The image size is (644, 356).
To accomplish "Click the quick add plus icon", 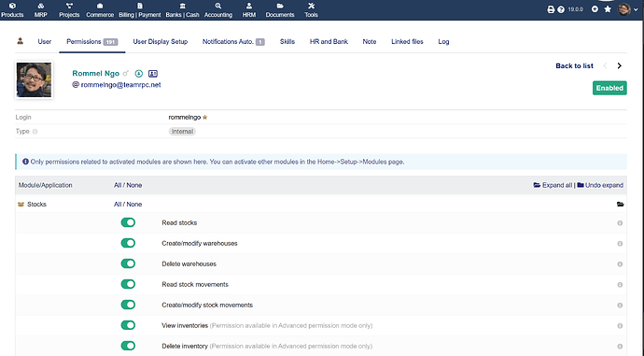I will (x=595, y=9).
